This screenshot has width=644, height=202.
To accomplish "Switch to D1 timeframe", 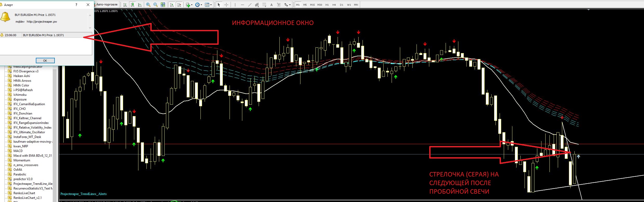I will tap(341, 5).
